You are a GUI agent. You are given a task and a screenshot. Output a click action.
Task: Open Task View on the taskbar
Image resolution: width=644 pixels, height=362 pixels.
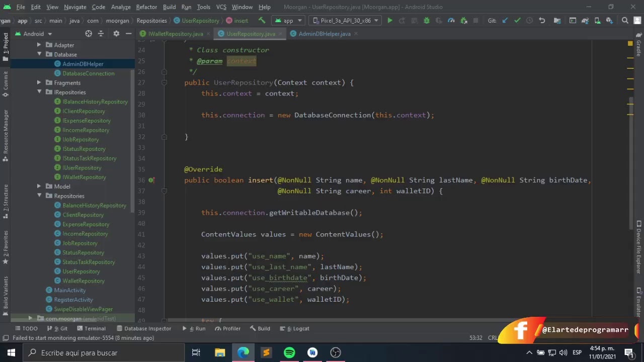196,353
